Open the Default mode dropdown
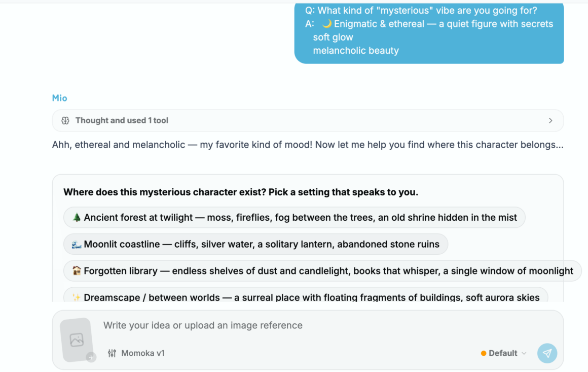 [504, 353]
